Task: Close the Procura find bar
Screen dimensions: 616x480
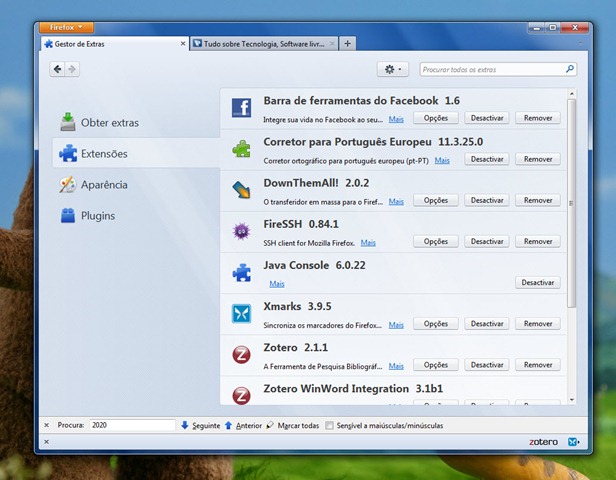Action: pos(46,425)
